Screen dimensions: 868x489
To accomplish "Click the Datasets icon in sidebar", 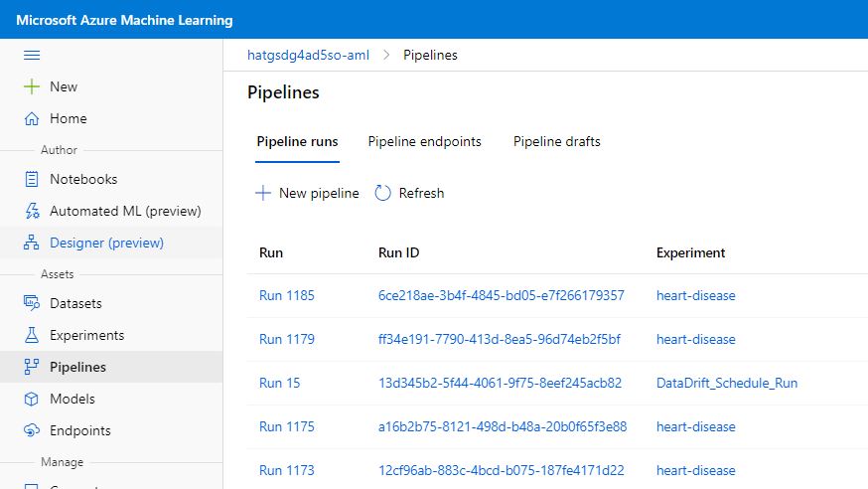I will pos(32,303).
